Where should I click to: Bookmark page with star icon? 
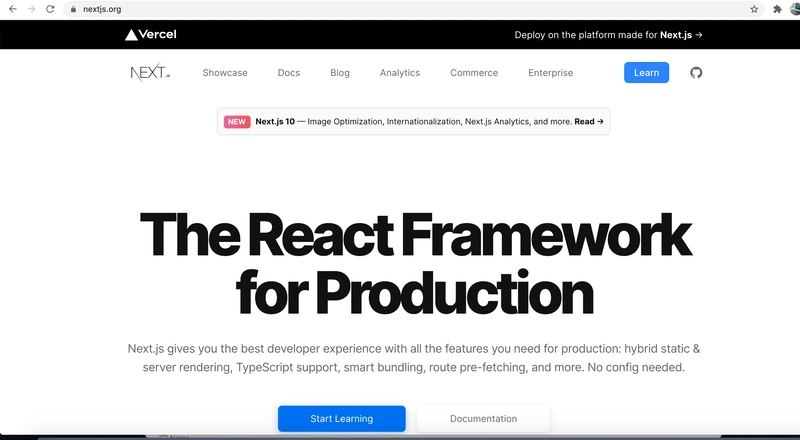coord(754,9)
